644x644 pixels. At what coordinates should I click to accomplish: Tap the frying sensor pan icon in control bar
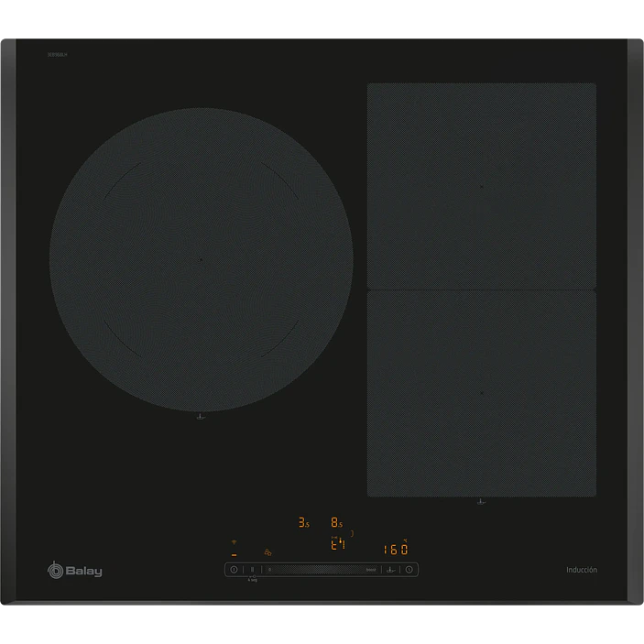[390, 570]
